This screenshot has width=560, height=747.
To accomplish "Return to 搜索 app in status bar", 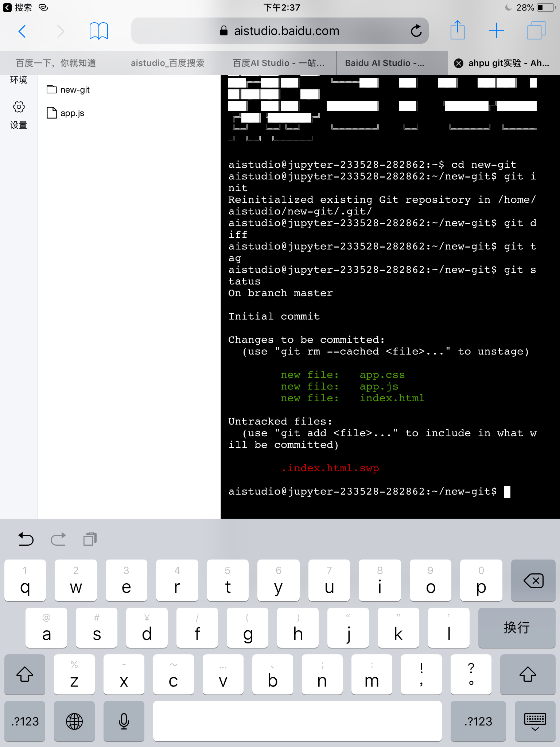I will 17,7.
